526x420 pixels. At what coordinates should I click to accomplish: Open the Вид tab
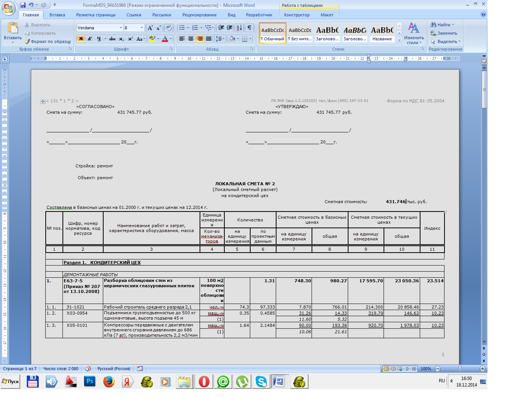tap(232, 15)
